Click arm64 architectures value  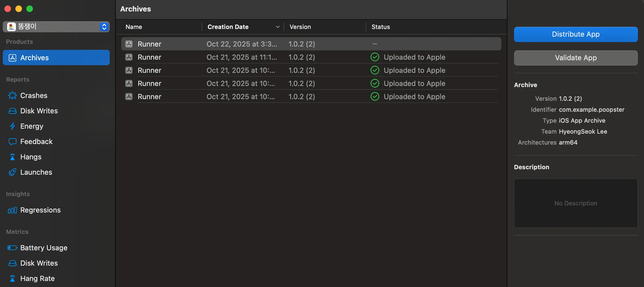point(568,143)
